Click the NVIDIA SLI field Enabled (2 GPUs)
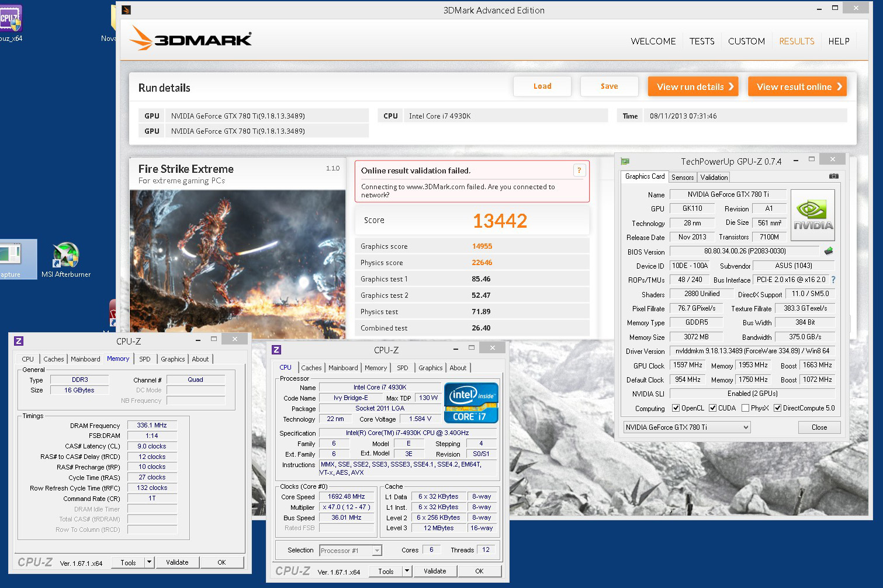Image resolution: width=883 pixels, height=588 pixels. 752,394
